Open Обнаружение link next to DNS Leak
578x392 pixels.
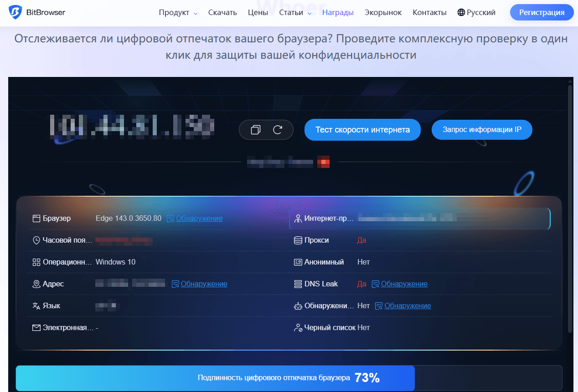click(404, 284)
